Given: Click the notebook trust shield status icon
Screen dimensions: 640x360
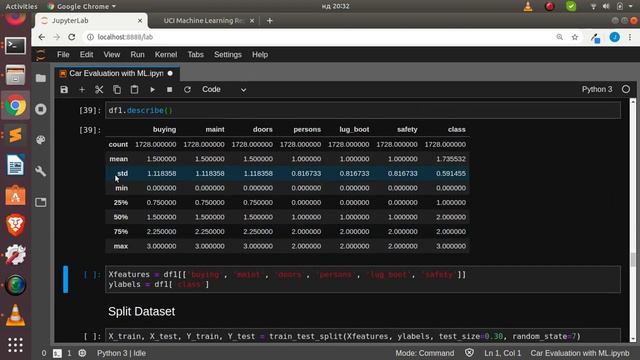Looking at the screenshot, I should (469, 353).
